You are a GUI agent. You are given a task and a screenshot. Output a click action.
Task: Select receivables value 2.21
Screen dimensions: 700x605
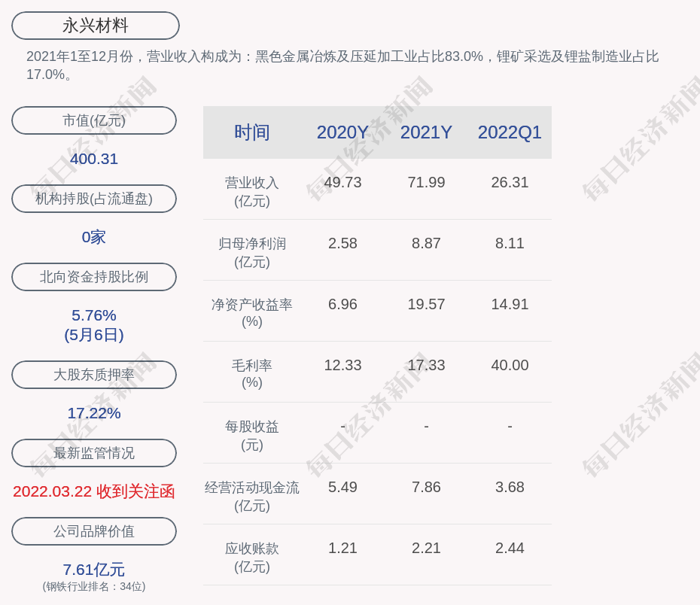pos(426,549)
